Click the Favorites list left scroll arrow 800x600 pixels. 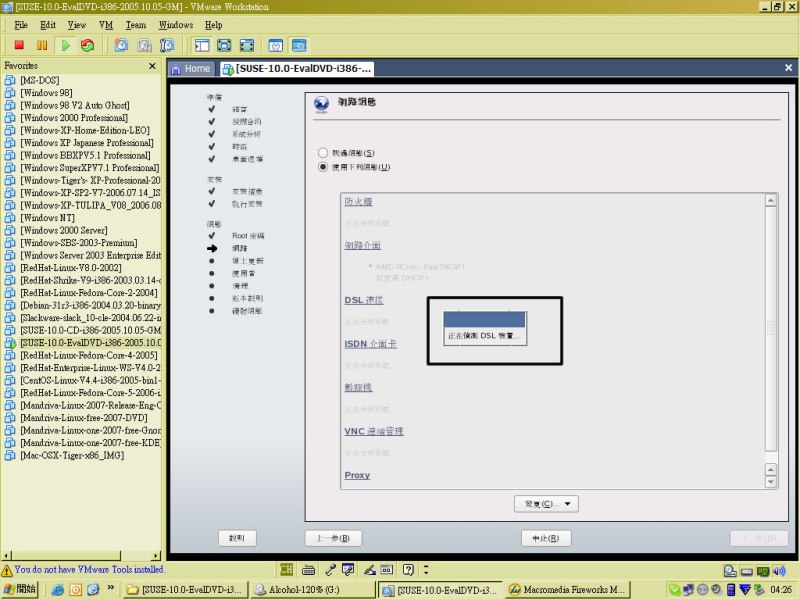tap(6, 555)
